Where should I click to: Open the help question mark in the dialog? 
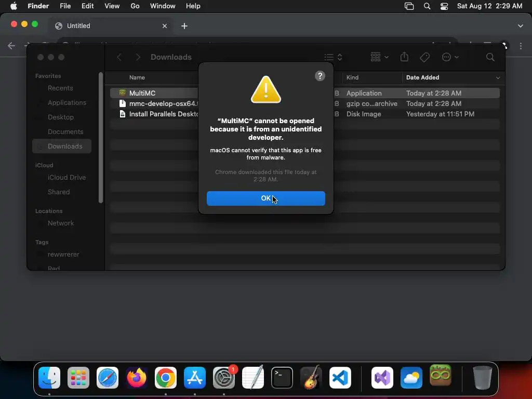pyautogui.click(x=320, y=76)
